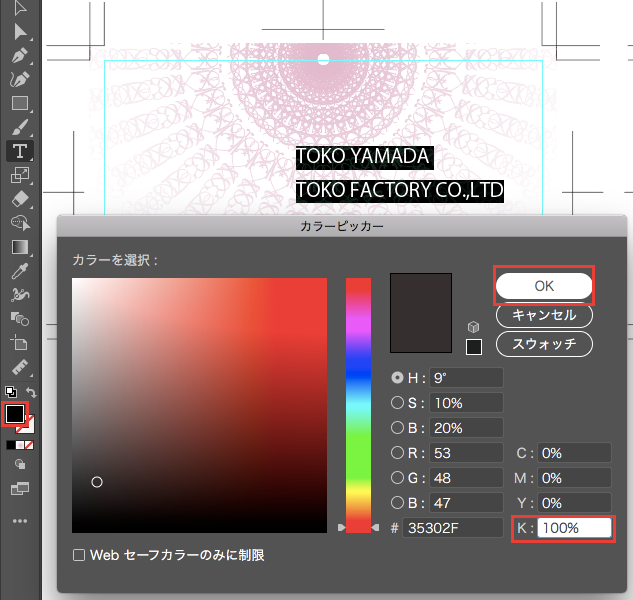
Task: Open swatches with the スウォッチ button
Action: click(544, 344)
